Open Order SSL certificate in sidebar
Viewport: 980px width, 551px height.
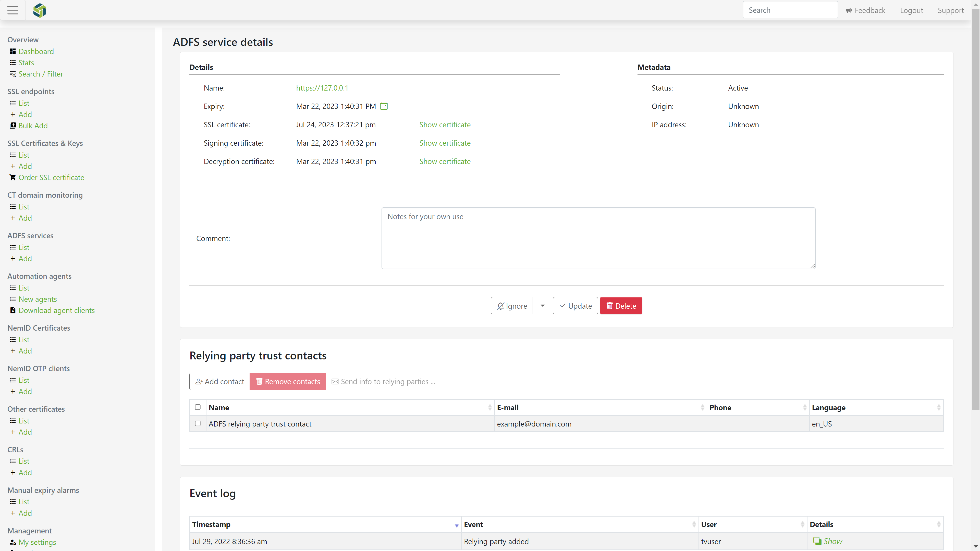pyautogui.click(x=51, y=178)
